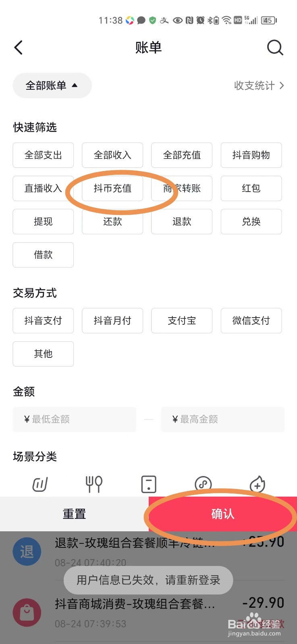Screen dimensions: 297x644
Task: Confirm filters with the 确认 button
Action: [223, 514]
